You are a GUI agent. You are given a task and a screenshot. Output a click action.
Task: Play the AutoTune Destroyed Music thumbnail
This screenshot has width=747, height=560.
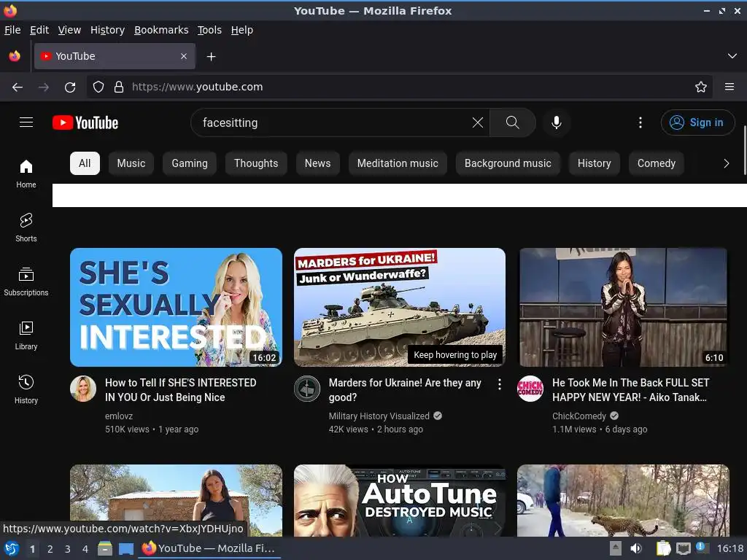click(400, 500)
